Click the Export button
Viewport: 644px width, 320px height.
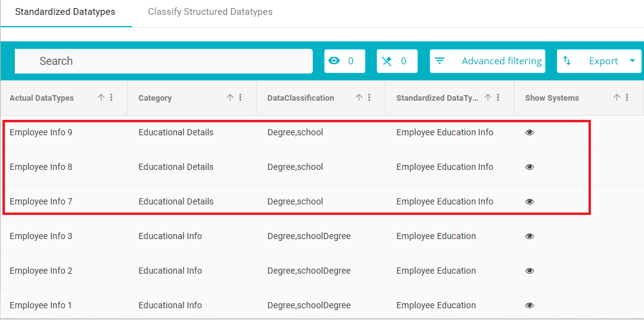click(599, 61)
